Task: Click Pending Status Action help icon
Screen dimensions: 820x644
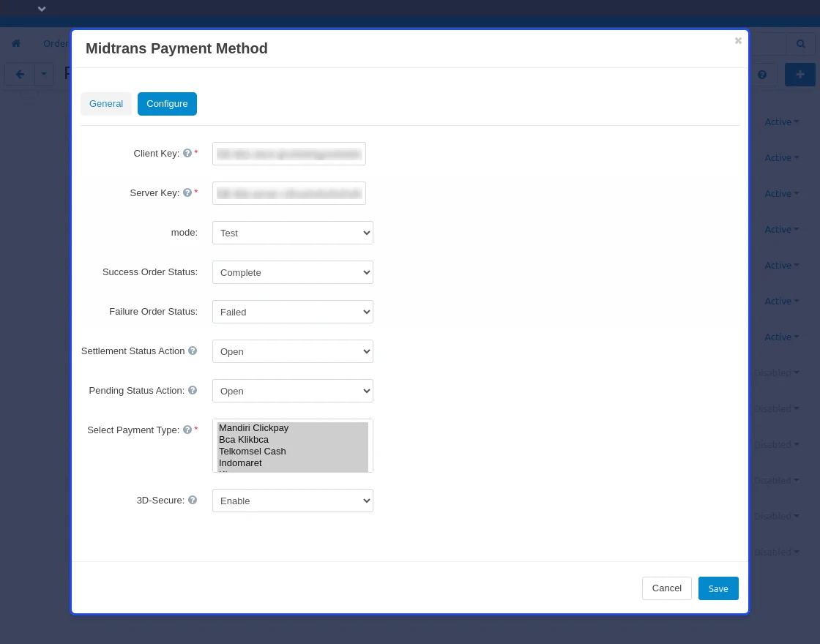Action: [193, 391]
